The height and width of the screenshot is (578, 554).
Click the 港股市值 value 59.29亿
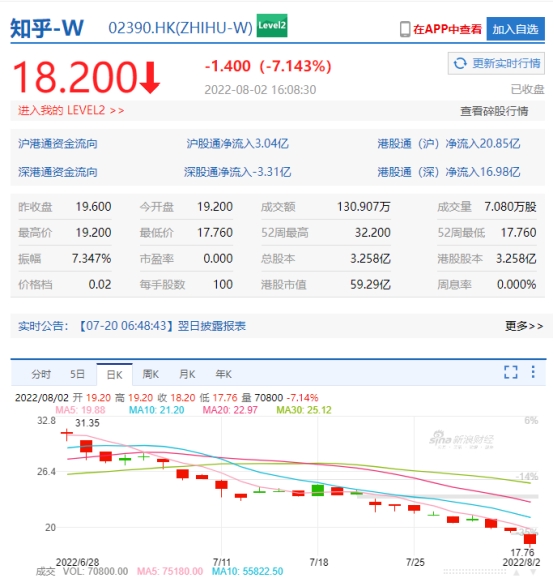pos(370,285)
